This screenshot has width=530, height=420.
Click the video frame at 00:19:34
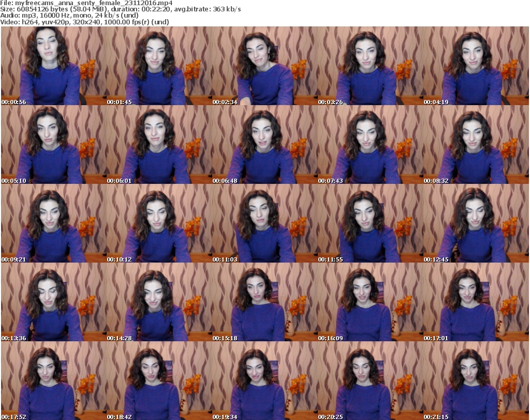[x=264, y=381]
